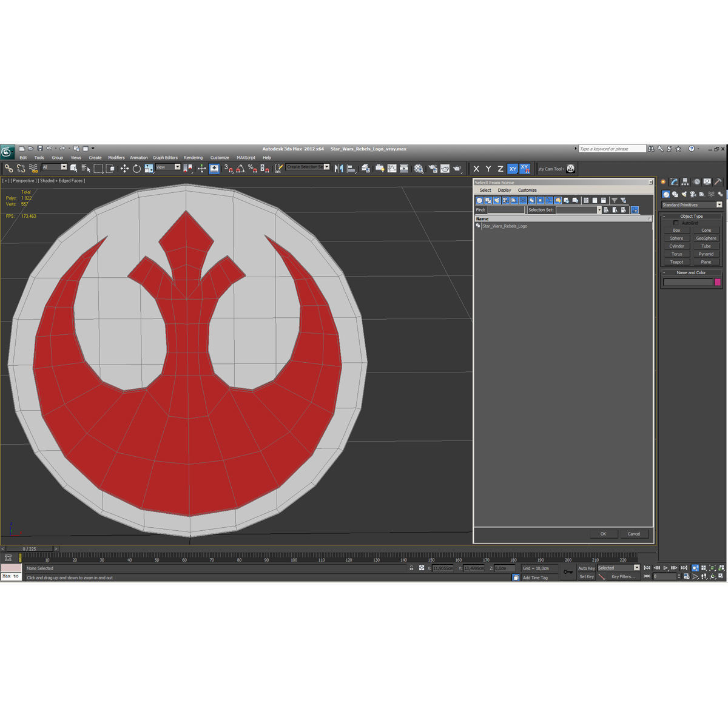Click the object name field

tap(688, 282)
